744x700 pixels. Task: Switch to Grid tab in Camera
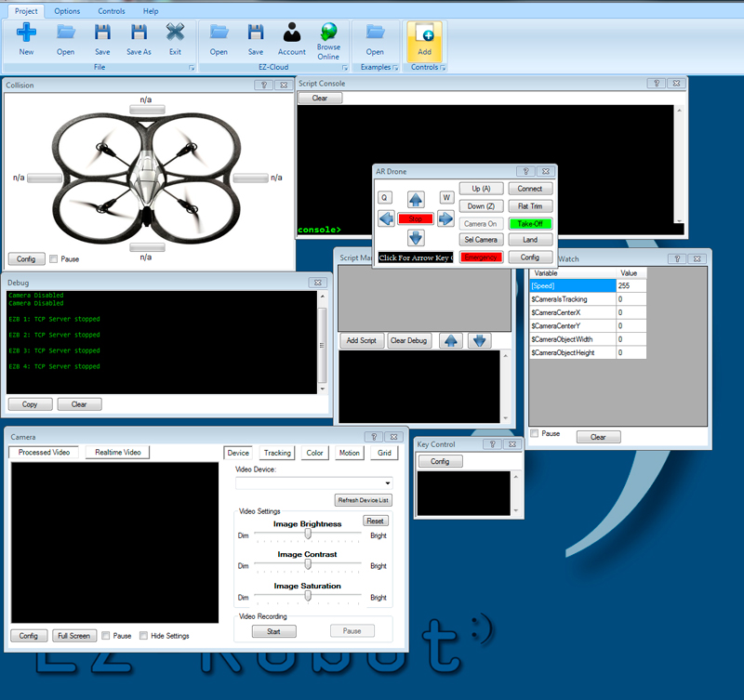(x=384, y=453)
